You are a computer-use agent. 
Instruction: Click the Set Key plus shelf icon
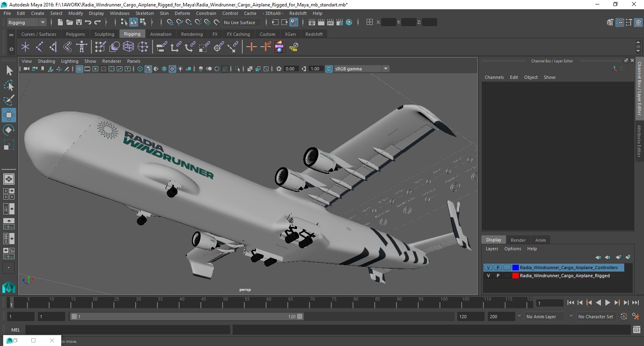[x=252, y=47]
